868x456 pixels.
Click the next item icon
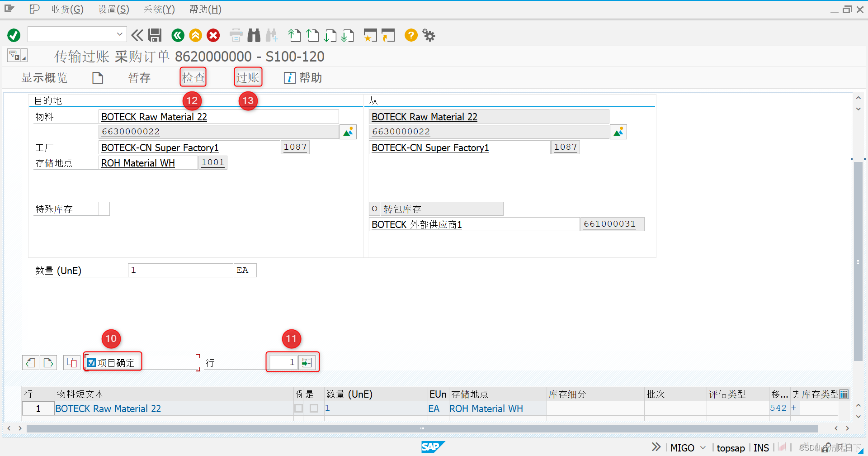tap(48, 362)
